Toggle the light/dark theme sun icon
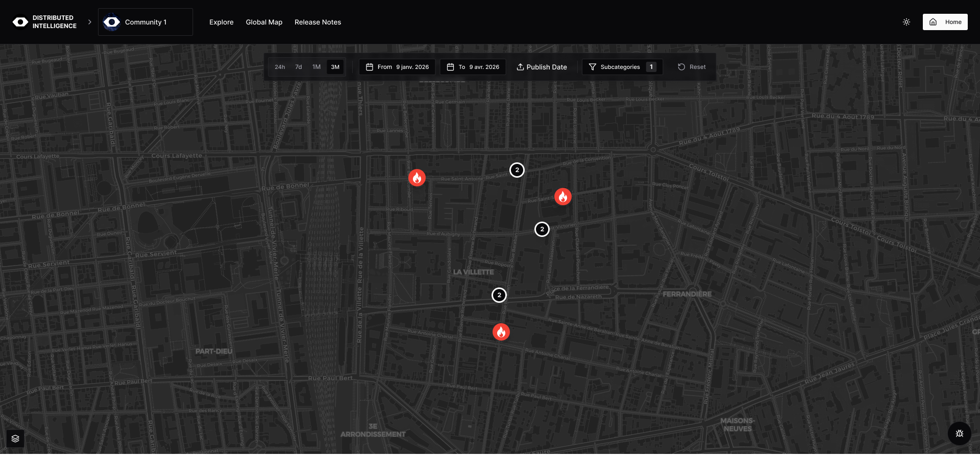Screen dimensions: 980x457 click(x=906, y=22)
